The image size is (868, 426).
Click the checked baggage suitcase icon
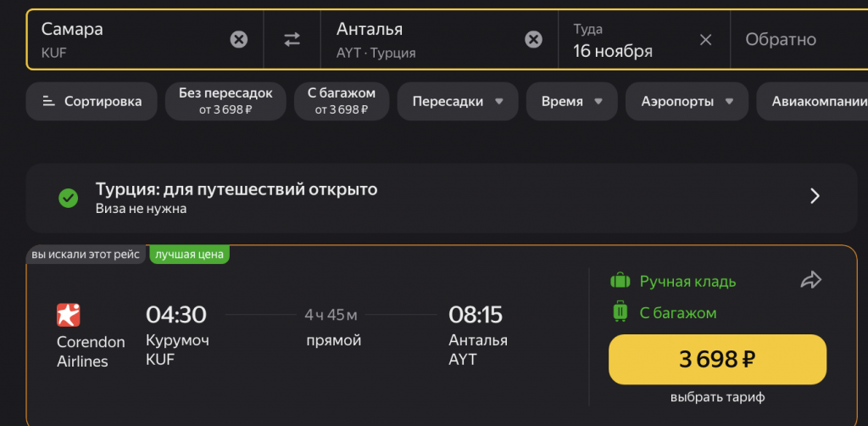coord(620,312)
